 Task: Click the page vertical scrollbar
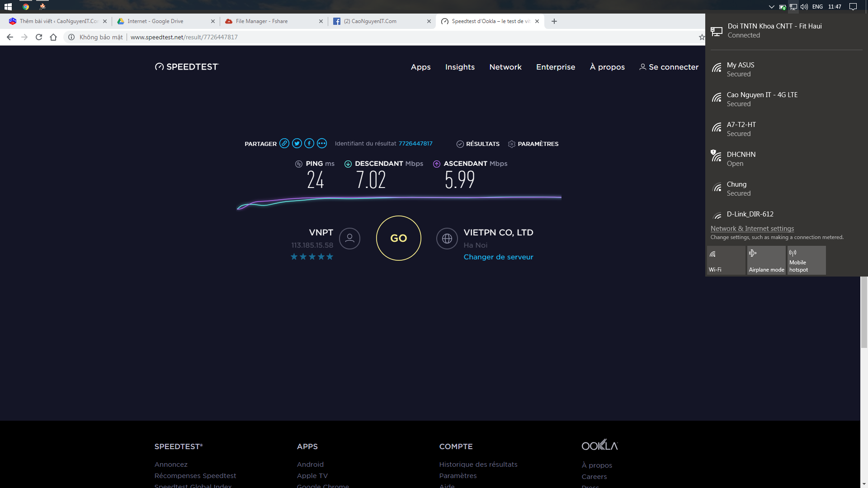click(864, 312)
